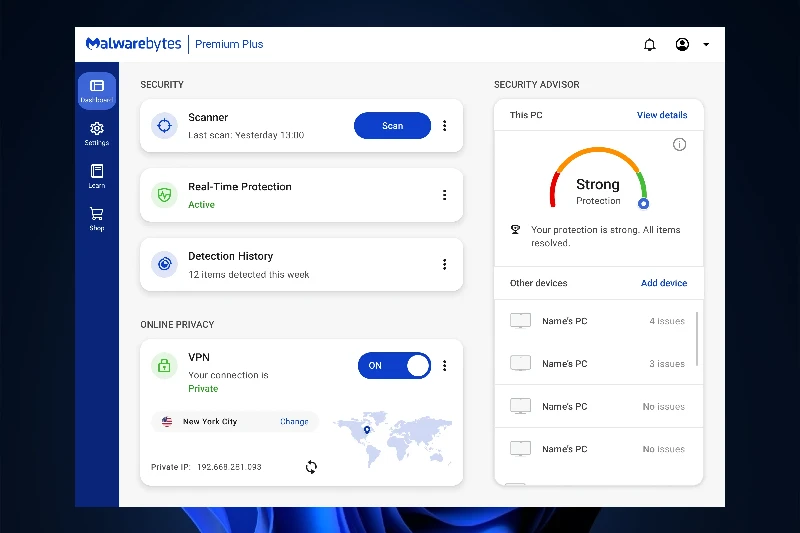Click the Detection History icon
800x533 pixels.
click(x=164, y=264)
